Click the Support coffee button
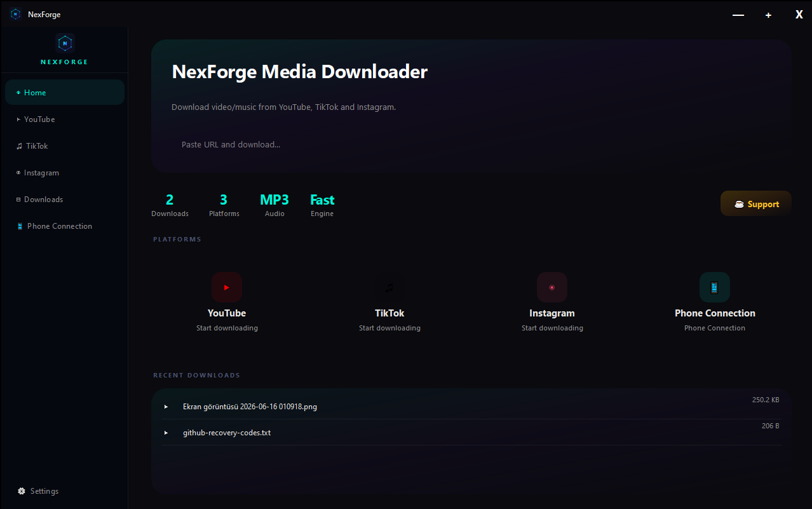Viewport: 812px width, 509px height. tap(756, 204)
